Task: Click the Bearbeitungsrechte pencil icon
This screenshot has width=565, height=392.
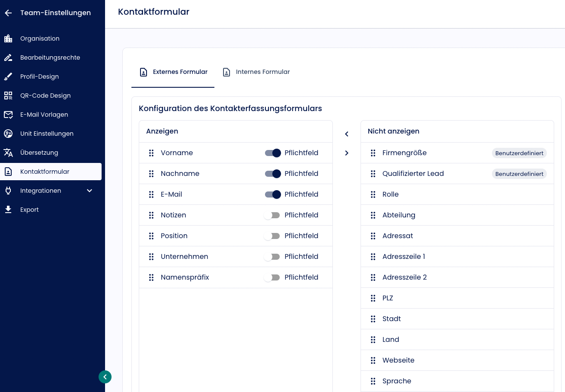Action: pyautogui.click(x=8, y=57)
